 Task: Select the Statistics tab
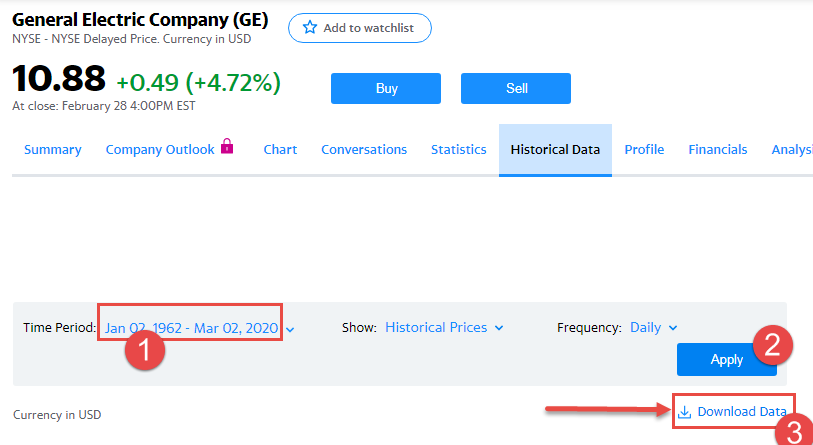458,150
